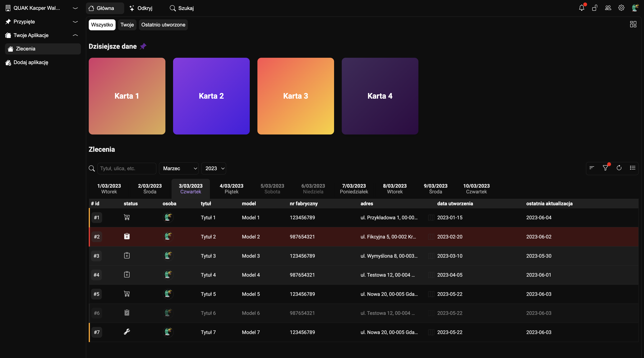The image size is (644, 358).
Task: Select the Ostatnio utworzone filter chip
Action: coord(163,25)
